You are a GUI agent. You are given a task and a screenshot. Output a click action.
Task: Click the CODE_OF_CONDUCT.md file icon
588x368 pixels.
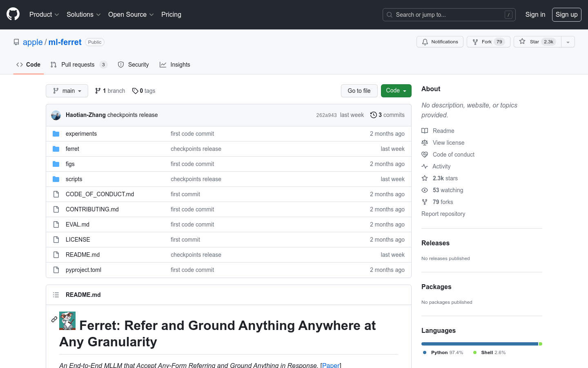click(56, 194)
